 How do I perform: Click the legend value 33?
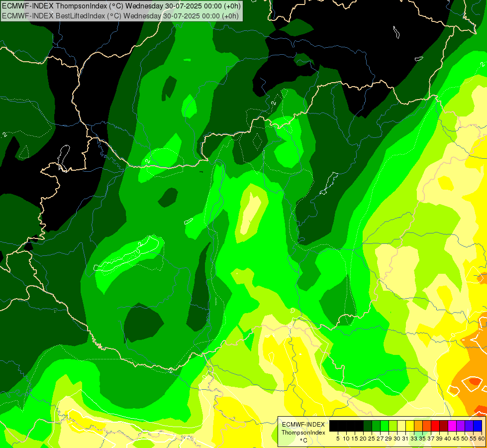[414, 439]
